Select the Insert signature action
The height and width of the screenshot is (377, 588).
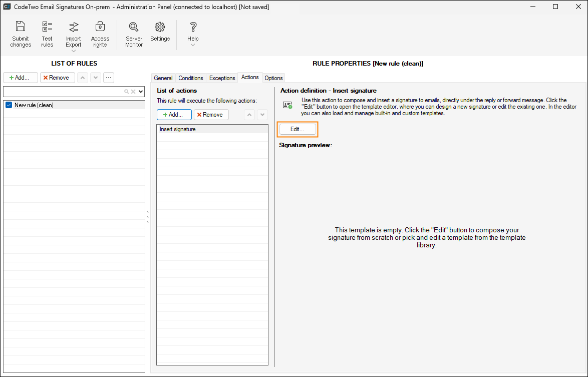(x=178, y=129)
